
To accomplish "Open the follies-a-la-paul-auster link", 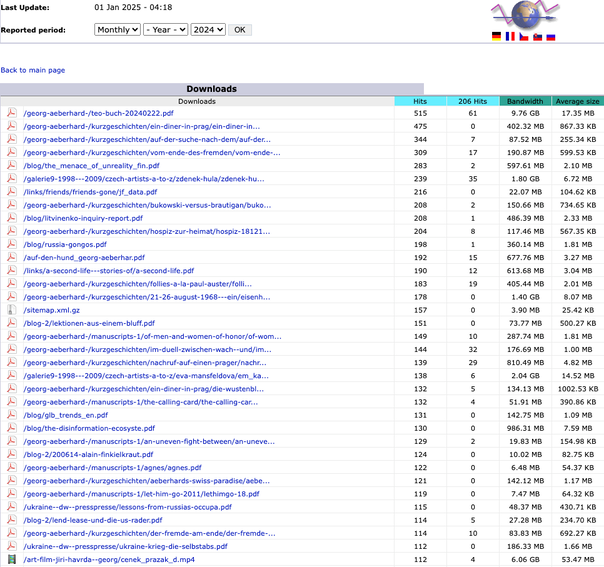I will tap(138, 284).
